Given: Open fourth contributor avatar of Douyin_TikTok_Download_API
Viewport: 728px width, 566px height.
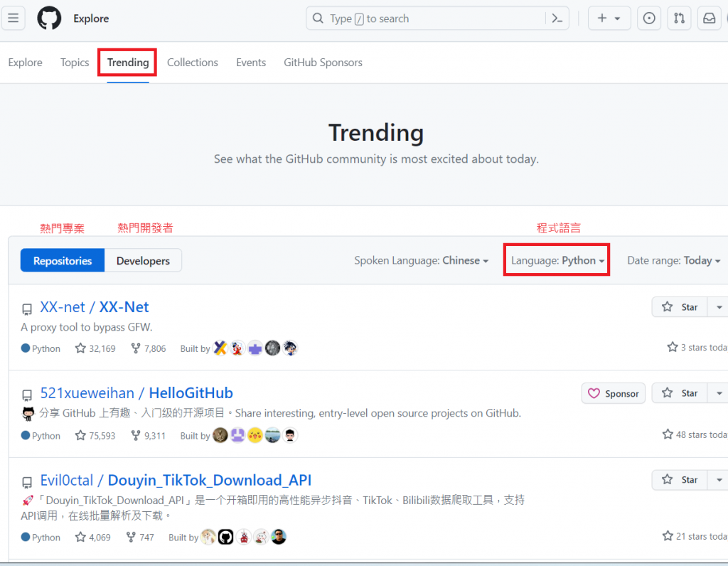Looking at the screenshot, I should click(261, 537).
